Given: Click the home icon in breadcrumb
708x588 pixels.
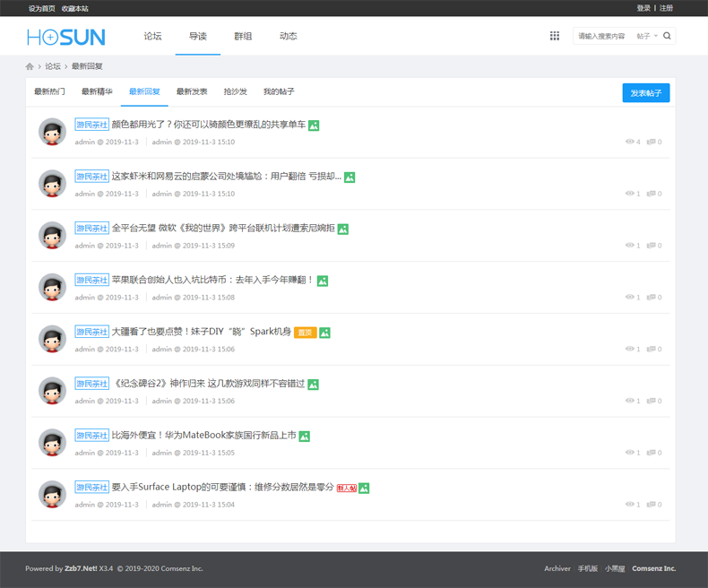Looking at the screenshot, I should pos(30,66).
